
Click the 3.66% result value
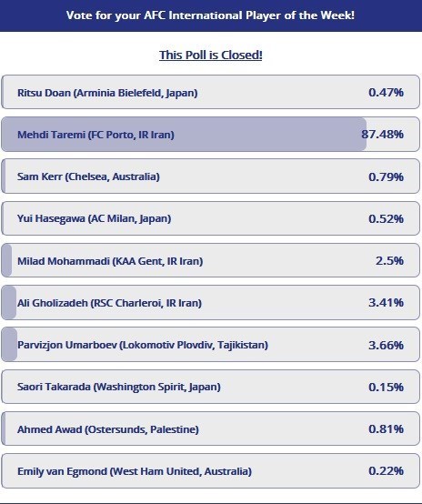tap(386, 345)
